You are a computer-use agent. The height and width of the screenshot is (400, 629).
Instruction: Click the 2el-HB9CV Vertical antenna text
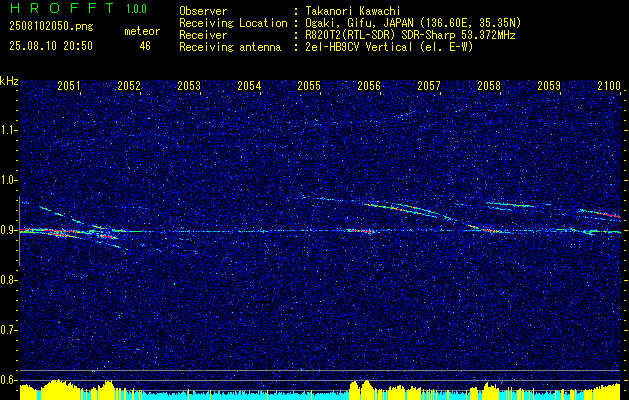click(389, 47)
